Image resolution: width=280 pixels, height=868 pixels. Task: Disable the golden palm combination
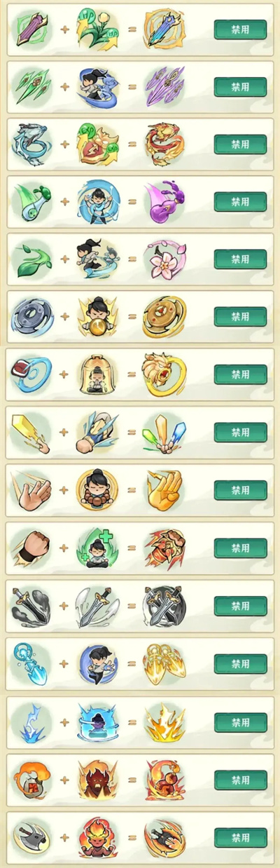click(240, 489)
